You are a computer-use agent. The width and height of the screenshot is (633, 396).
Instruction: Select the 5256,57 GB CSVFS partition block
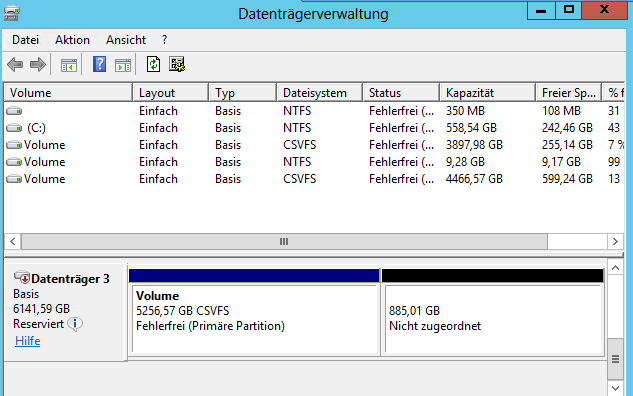coord(254,318)
